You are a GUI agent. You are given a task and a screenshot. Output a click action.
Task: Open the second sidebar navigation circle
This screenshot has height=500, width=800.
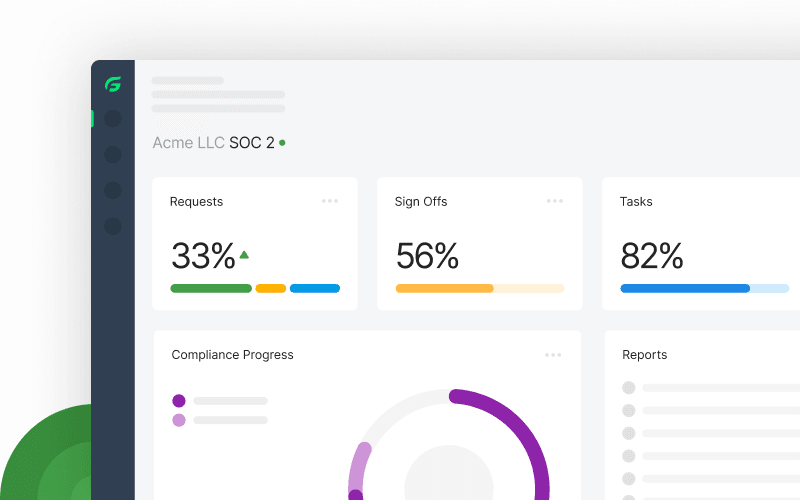[x=113, y=155]
